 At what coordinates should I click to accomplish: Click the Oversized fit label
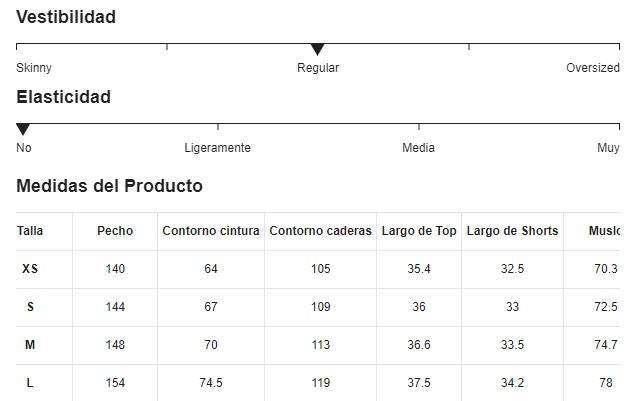coord(593,68)
